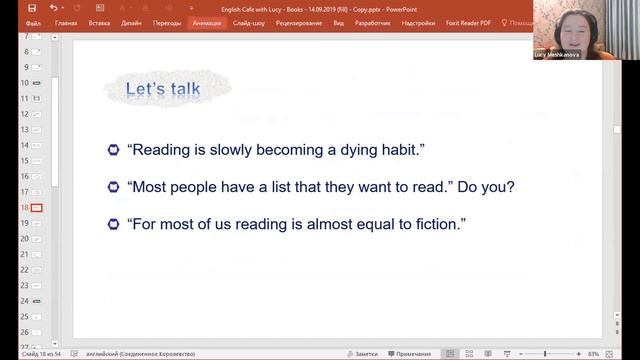Select slide 13 thumbnail in the panel

pos(36,130)
